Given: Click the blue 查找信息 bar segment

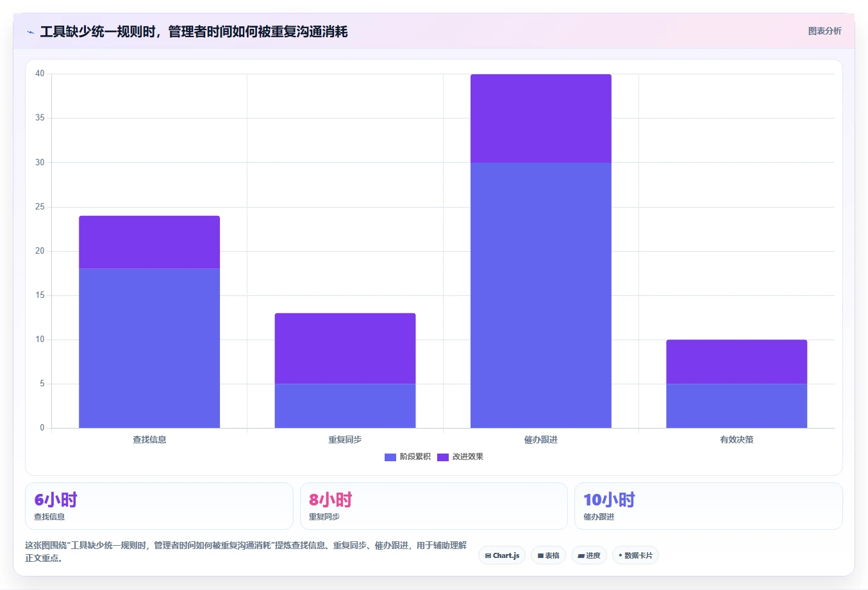Looking at the screenshot, I should (x=149, y=348).
